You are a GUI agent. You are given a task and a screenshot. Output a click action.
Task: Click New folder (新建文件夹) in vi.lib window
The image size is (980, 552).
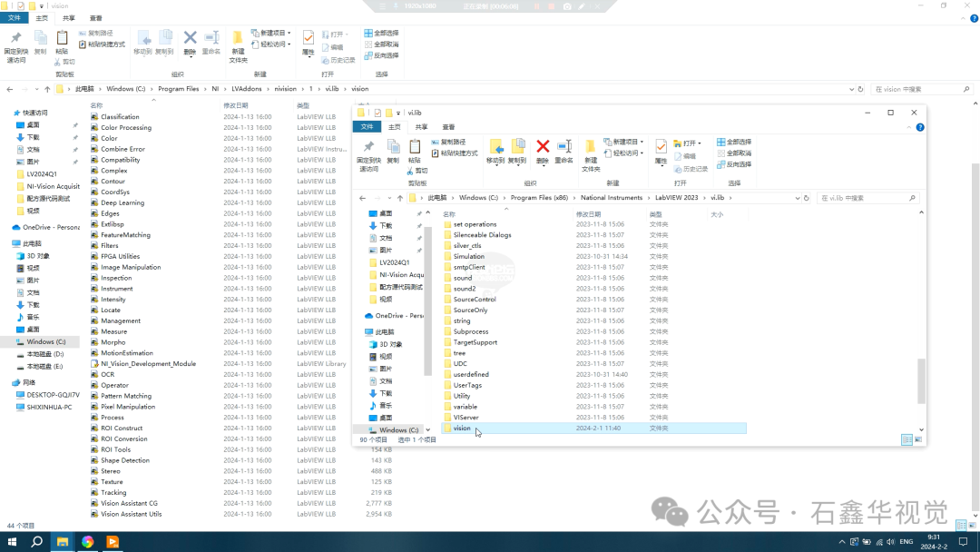coord(591,155)
